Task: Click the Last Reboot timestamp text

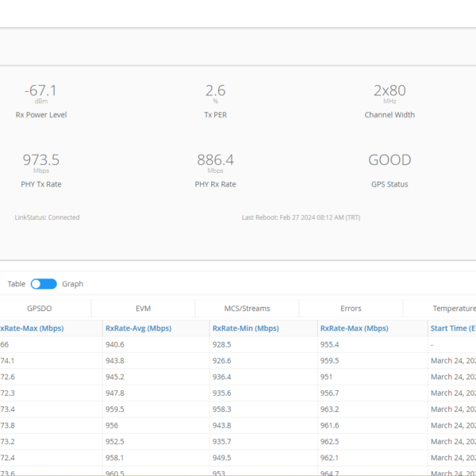Action: (x=301, y=217)
